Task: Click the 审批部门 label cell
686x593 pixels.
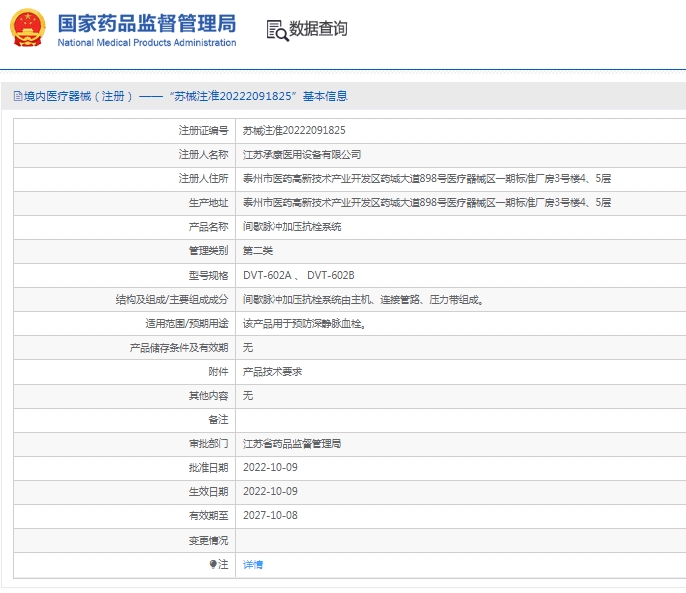Action: click(125, 444)
